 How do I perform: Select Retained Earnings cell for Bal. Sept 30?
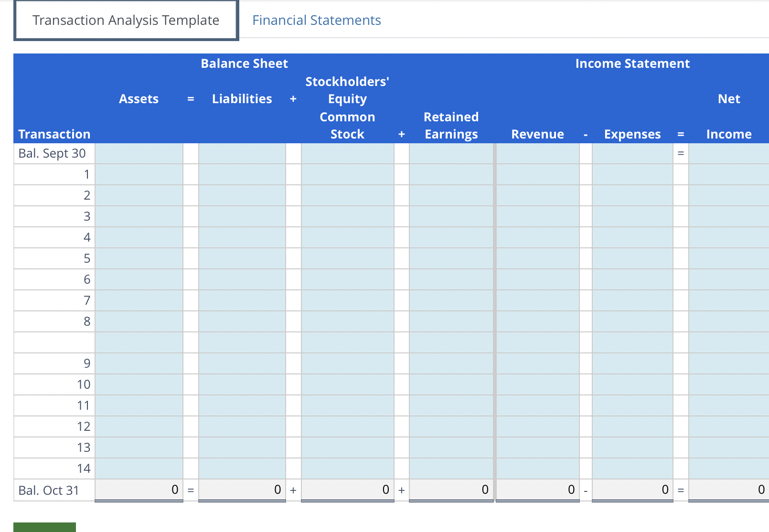[451, 153]
